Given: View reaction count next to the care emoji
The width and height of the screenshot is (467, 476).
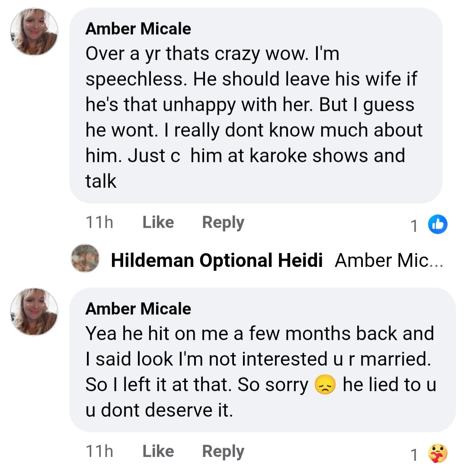Looking at the screenshot, I should click(x=414, y=455).
